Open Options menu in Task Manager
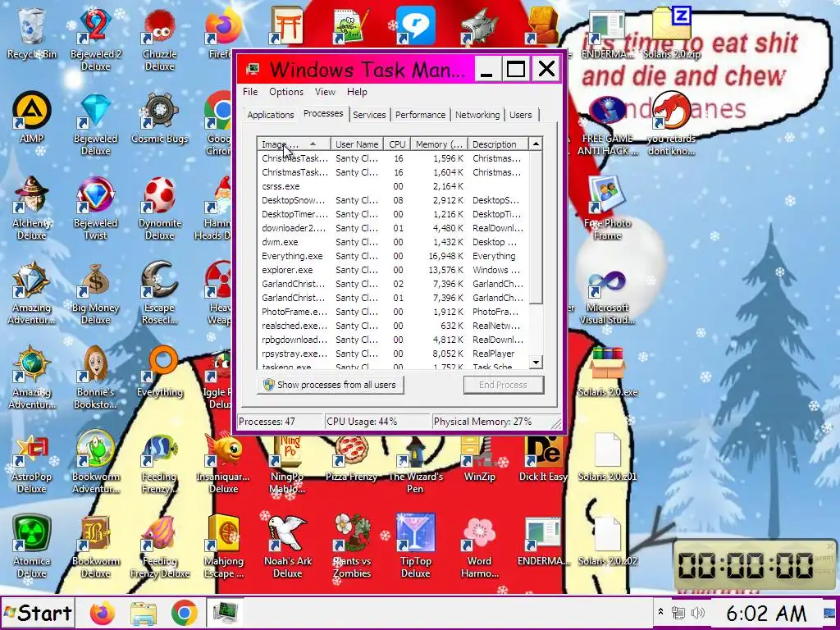The image size is (840, 630). point(286,92)
